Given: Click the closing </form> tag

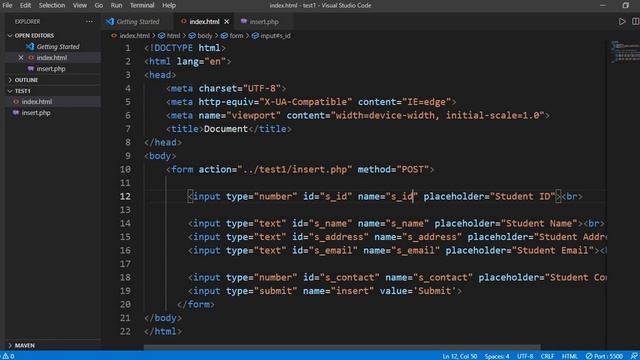Looking at the screenshot, I should (196, 304).
